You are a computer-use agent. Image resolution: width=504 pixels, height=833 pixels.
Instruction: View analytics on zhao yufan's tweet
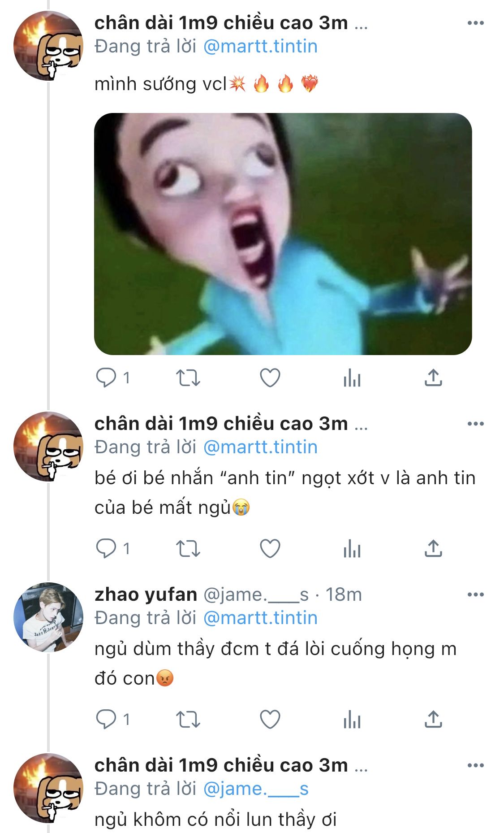click(352, 720)
